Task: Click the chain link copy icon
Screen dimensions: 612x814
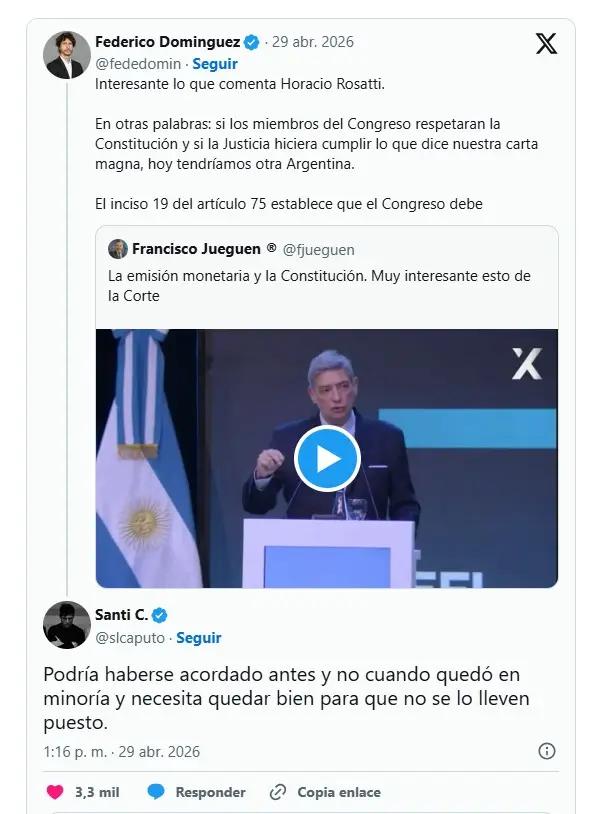Action: (x=278, y=792)
